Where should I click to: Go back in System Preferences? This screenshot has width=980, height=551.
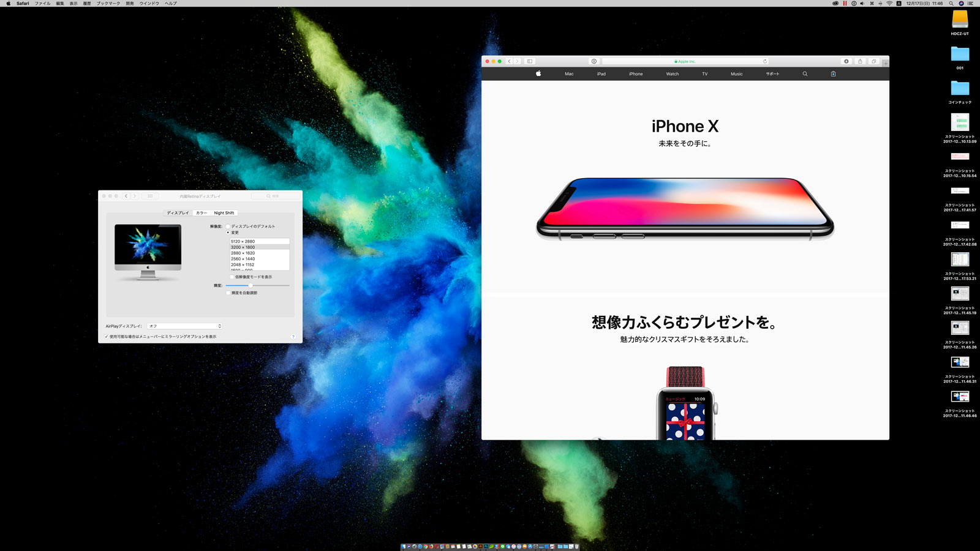tap(126, 196)
